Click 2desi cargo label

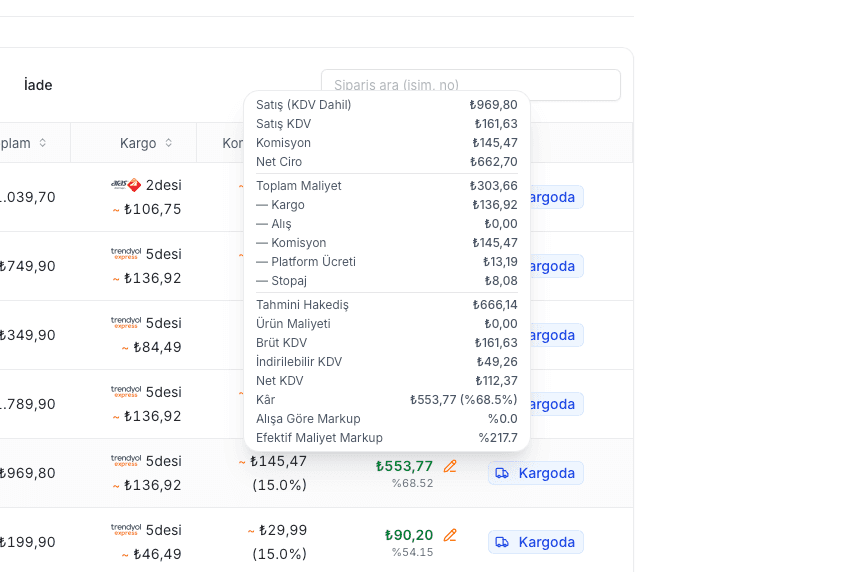tap(164, 185)
